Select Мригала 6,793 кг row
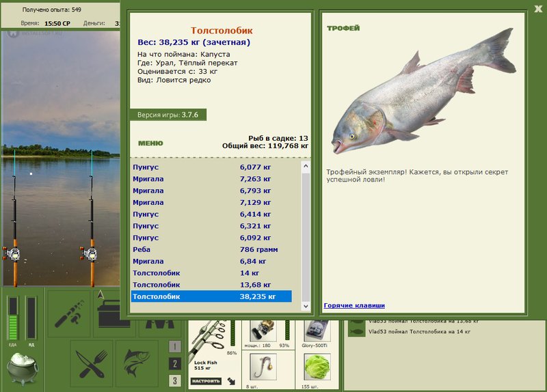This screenshot has height=392, width=547. [x=212, y=191]
